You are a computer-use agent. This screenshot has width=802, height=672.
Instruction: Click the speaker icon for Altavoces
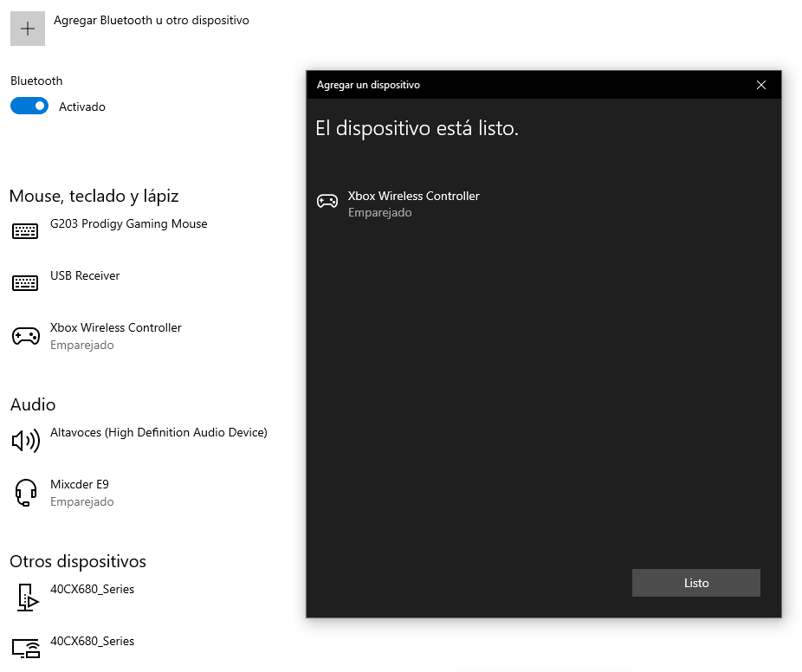coord(26,440)
